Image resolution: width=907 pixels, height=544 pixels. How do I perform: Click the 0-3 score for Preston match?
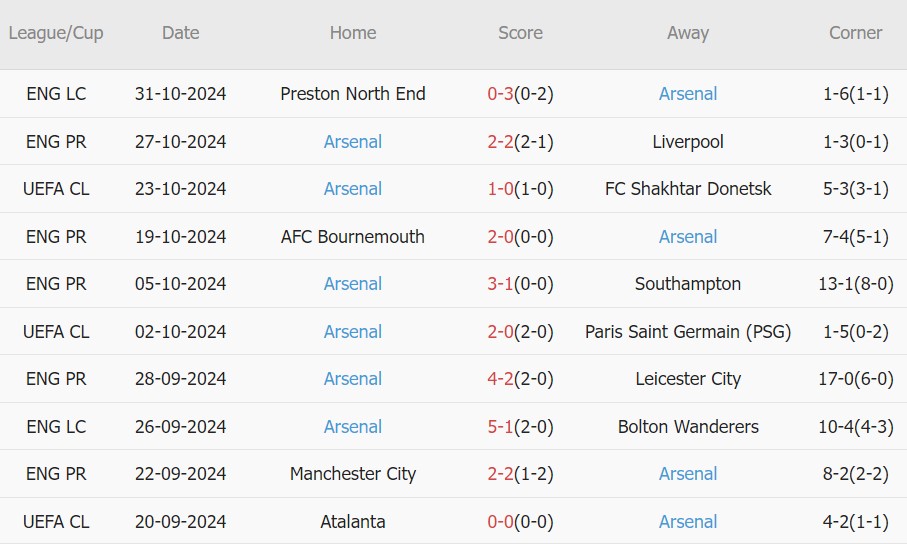[x=500, y=94]
